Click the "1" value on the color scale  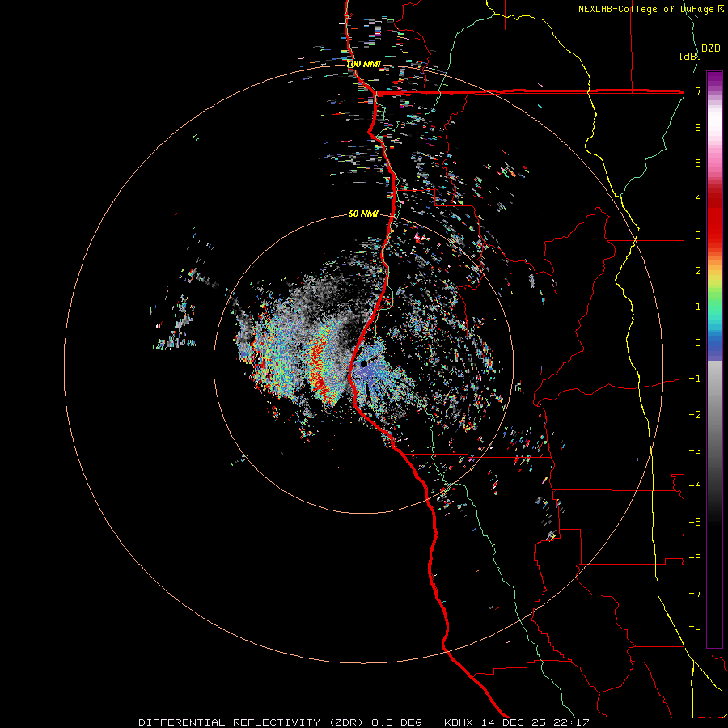click(698, 307)
